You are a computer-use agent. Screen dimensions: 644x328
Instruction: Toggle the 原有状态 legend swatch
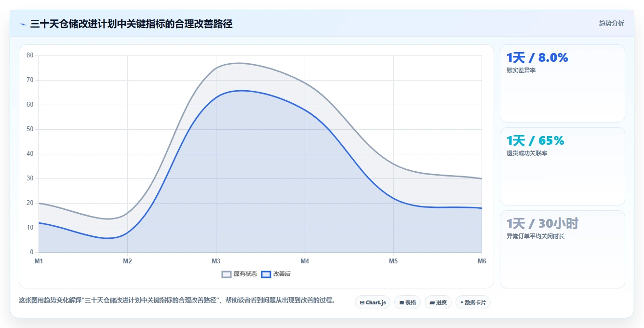click(227, 274)
